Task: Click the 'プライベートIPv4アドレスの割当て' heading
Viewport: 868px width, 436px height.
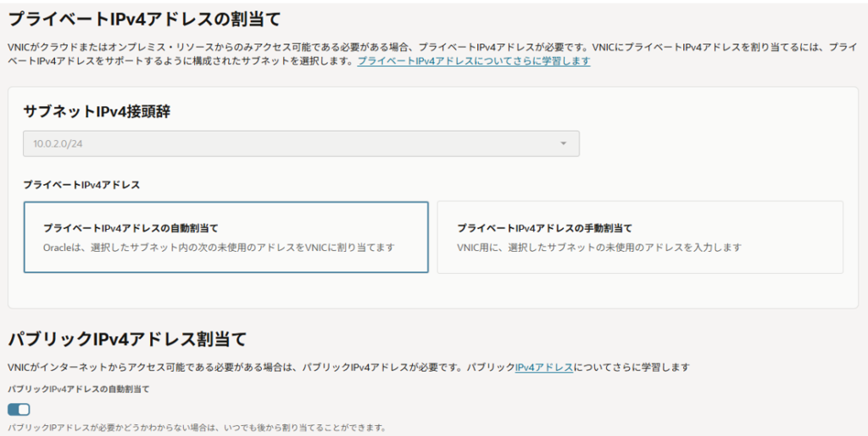Action: (144, 18)
